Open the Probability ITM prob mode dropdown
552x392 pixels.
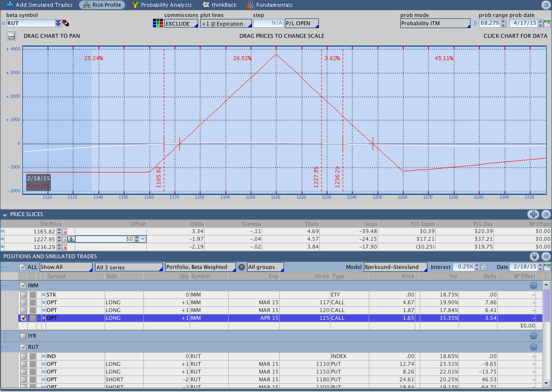point(435,23)
